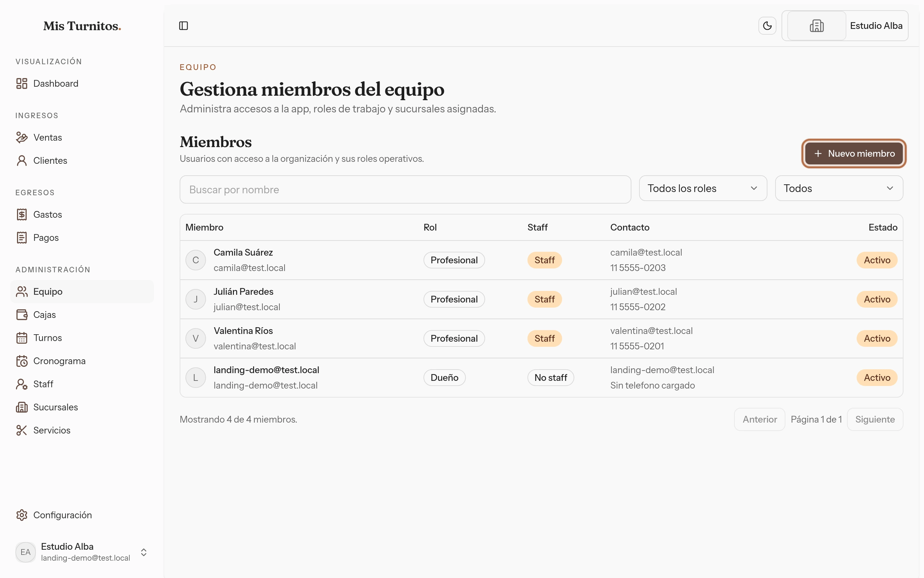
Task: Click the Cronograma calendar-clock icon
Action: pyautogui.click(x=22, y=361)
